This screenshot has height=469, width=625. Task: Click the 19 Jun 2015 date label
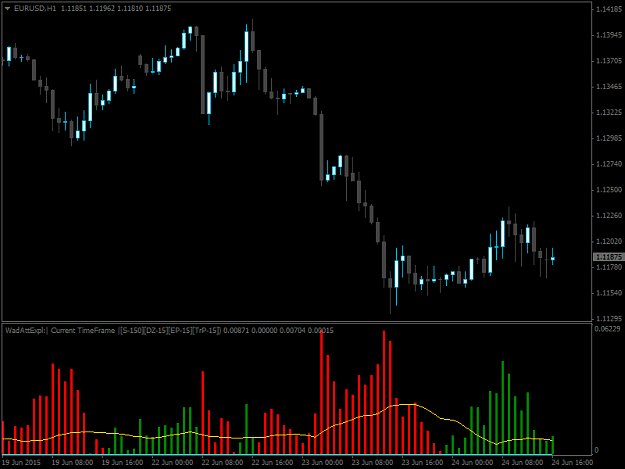point(21,463)
